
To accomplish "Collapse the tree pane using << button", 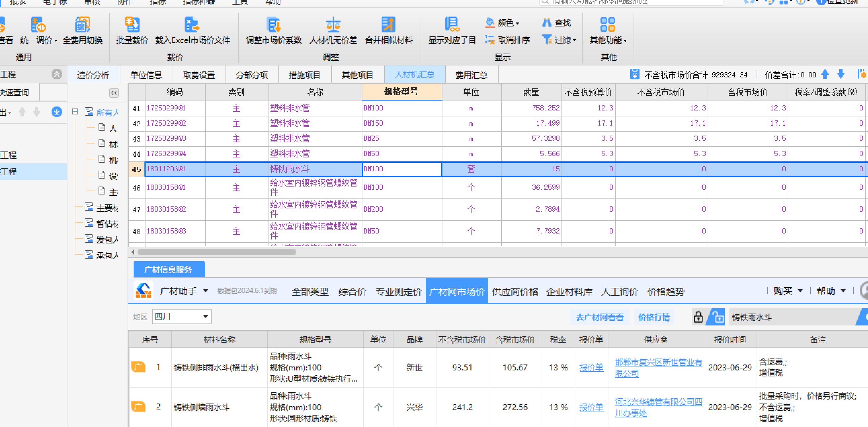I will [x=114, y=93].
